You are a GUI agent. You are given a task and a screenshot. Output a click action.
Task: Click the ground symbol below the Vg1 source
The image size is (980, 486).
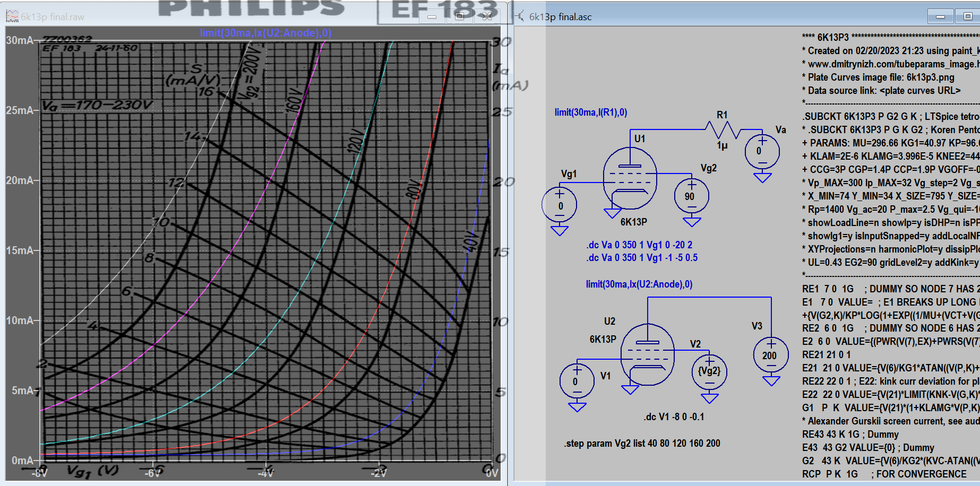[559, 230]
